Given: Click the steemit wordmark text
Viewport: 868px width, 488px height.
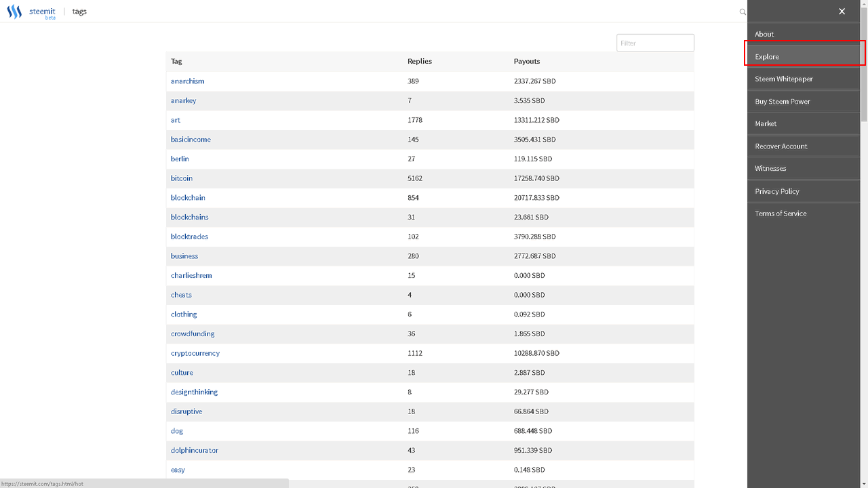Looking at the screenshot, I should click(42, 11).
